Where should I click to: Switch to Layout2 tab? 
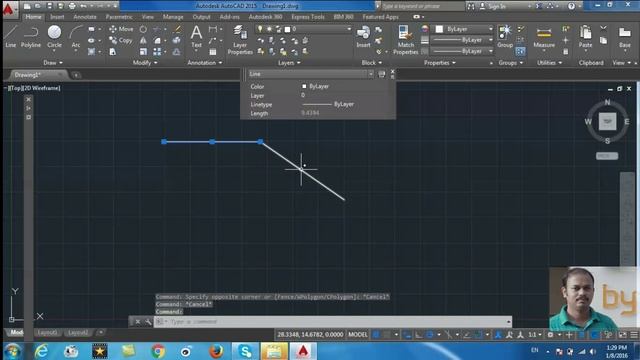coord(78,333)
